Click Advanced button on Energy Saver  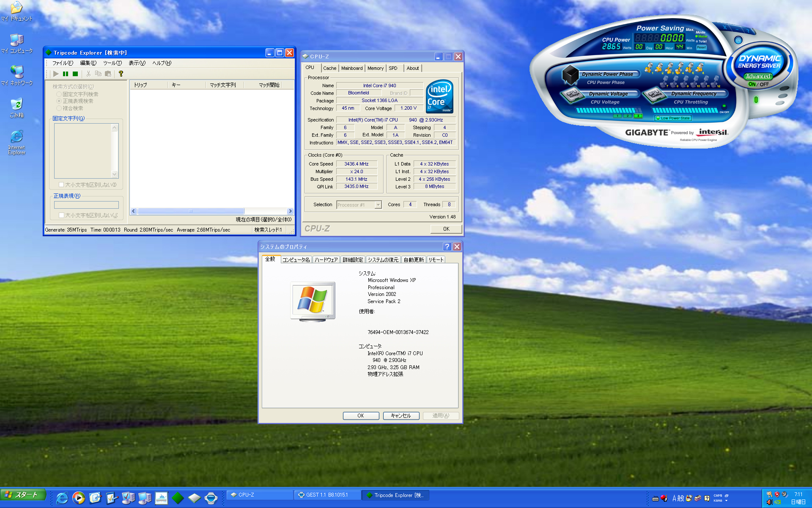(x=757, y=77)
